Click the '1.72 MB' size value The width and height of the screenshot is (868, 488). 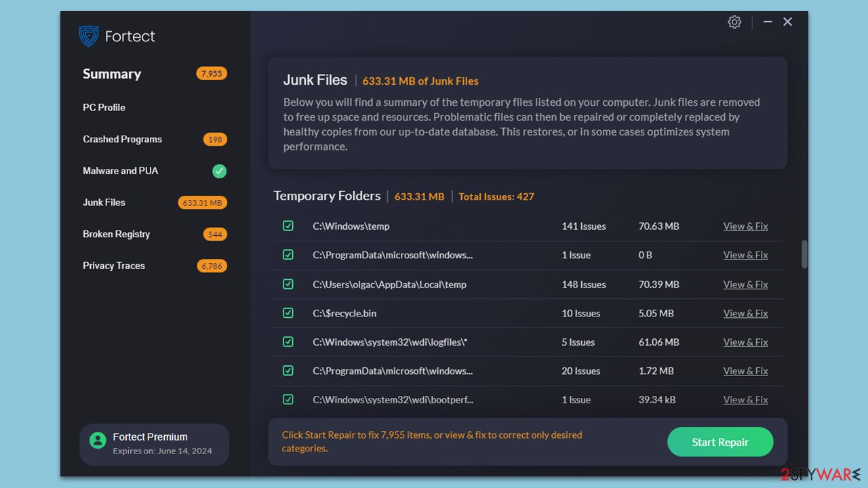point(656,371)
